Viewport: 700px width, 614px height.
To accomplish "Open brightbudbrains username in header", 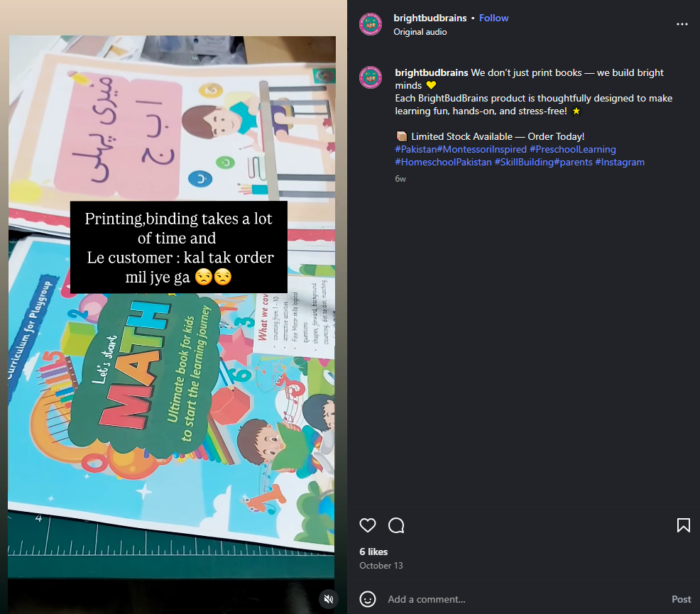I will pos(430,18).
